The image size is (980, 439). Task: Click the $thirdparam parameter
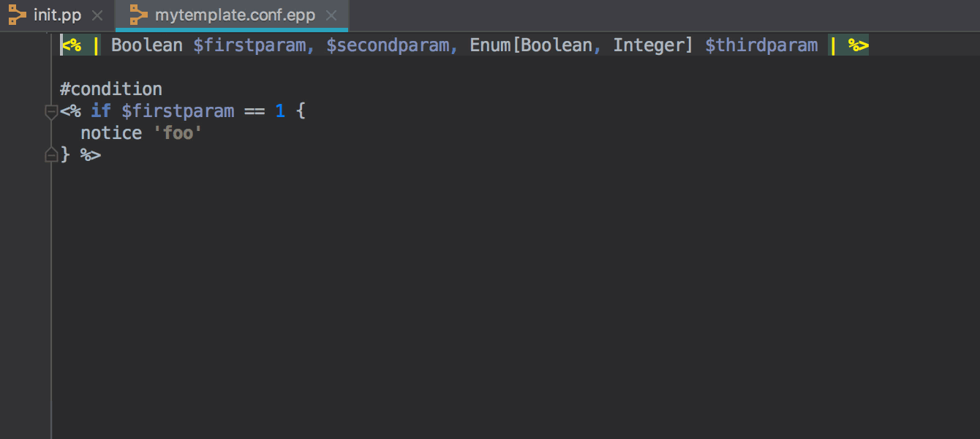pos(761,45)
